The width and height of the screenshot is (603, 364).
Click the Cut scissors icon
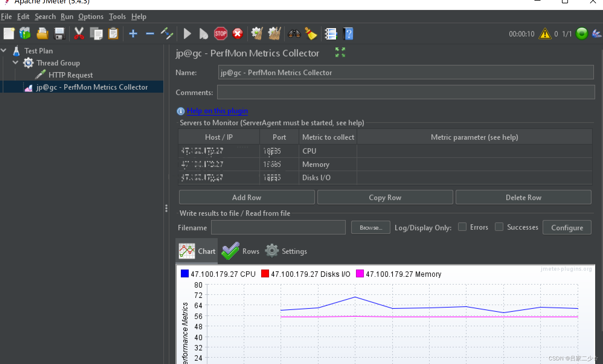79,34
